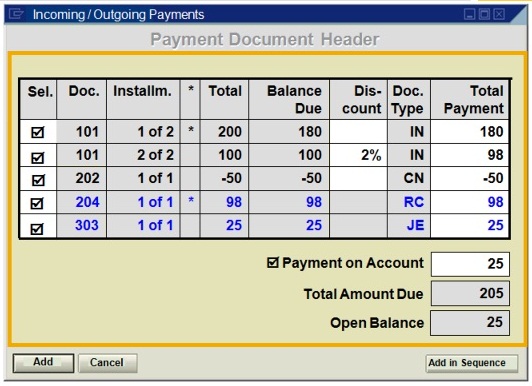Click Total Payment 98 cell for doc 204
The image size is (532, 386).
pyautogui.click(x=470, y=202)
